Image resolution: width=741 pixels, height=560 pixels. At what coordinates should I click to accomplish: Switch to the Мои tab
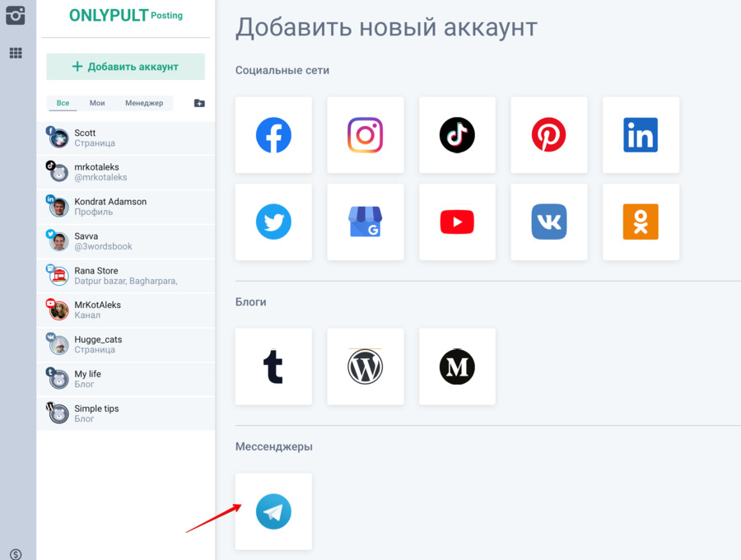coord(97,104)
